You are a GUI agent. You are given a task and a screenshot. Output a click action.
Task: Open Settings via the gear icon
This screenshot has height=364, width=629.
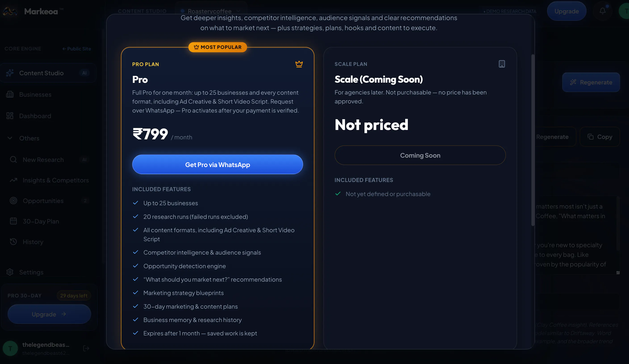(10, 272)
